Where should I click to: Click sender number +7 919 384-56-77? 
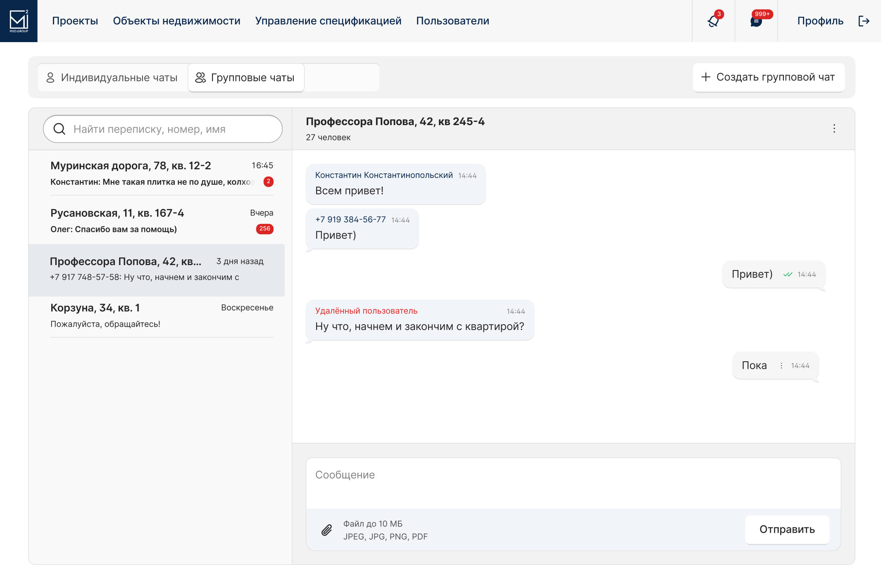pyautogui.click(x=350, y=219)
